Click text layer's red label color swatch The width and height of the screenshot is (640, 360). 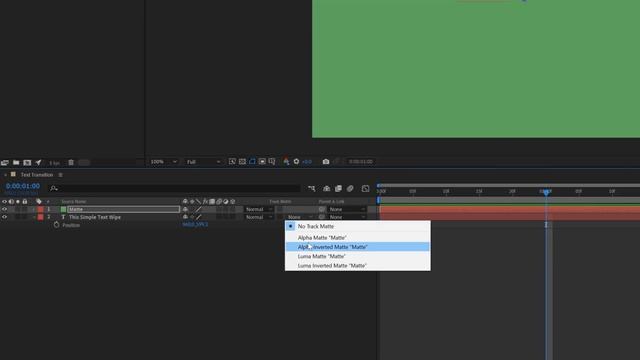pyautogui.click(x=40, y=217)
